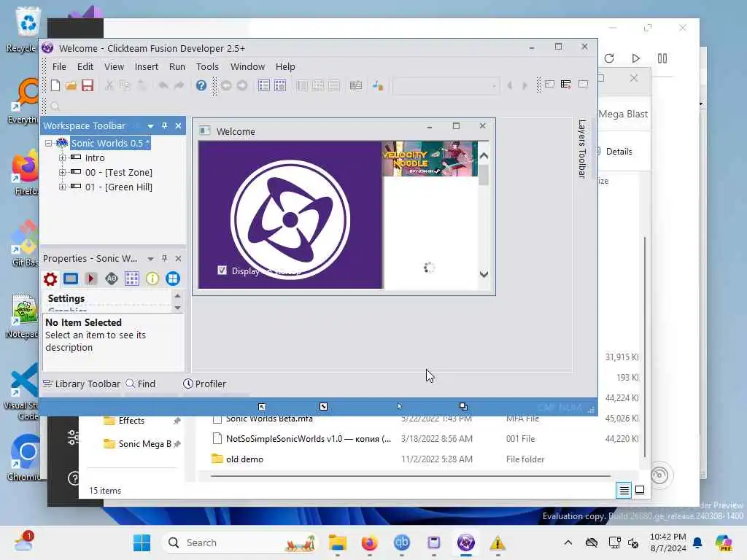Click the Windows Start button
Viewport: 747px width, 560px height.
pyautogui.click(x=142, y=542)
